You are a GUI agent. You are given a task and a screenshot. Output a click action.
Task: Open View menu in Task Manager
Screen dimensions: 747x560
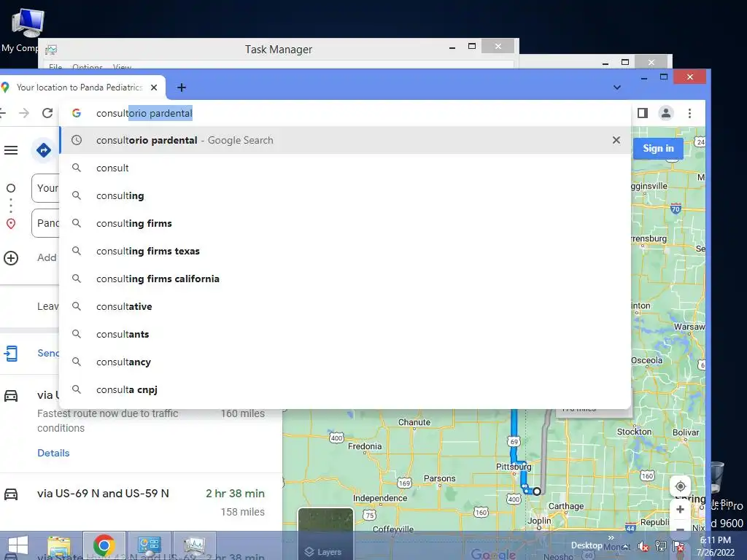coord(122,66)
